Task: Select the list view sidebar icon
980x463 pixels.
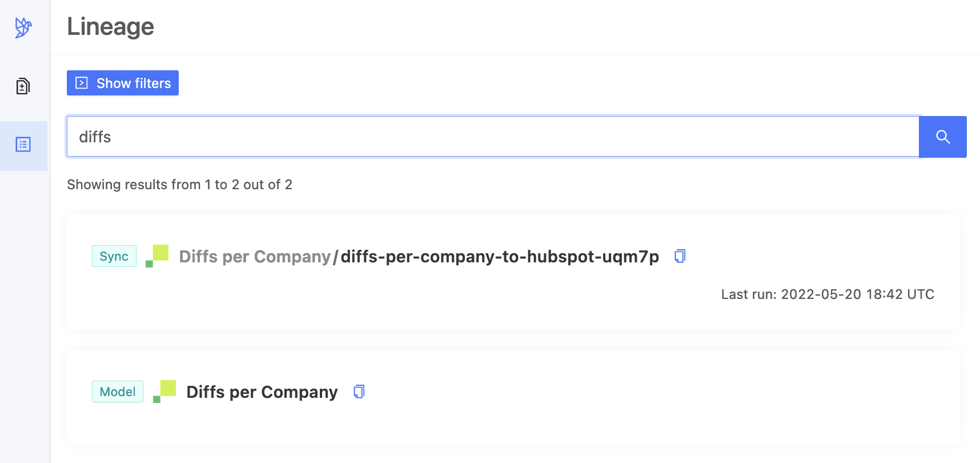Action: [x=23, y=145]
